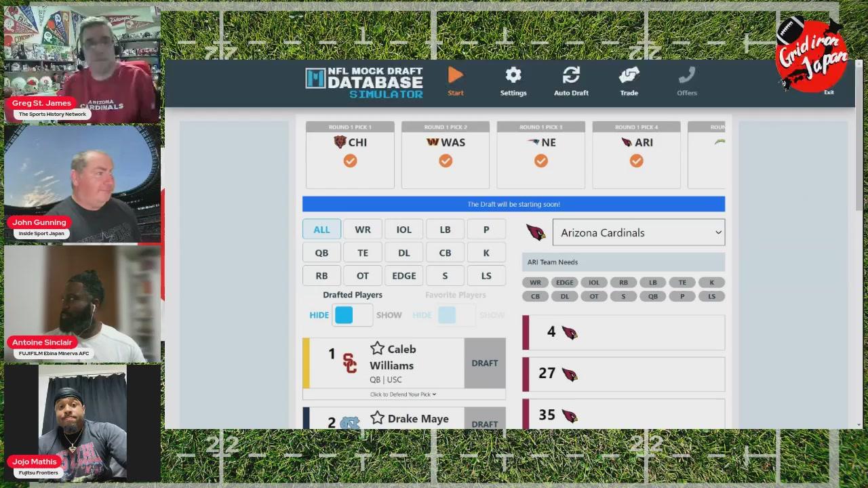Viewport: 868px width, 488px height.
Task: Click the Patriots logo in Round 1 Pick 3
Action: [533, 142]
